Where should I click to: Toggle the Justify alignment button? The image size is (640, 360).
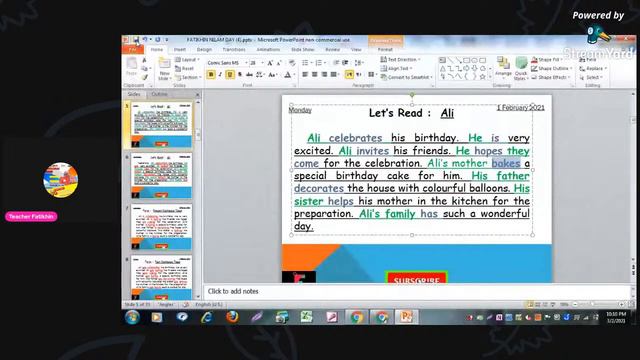tap(333, 75)
